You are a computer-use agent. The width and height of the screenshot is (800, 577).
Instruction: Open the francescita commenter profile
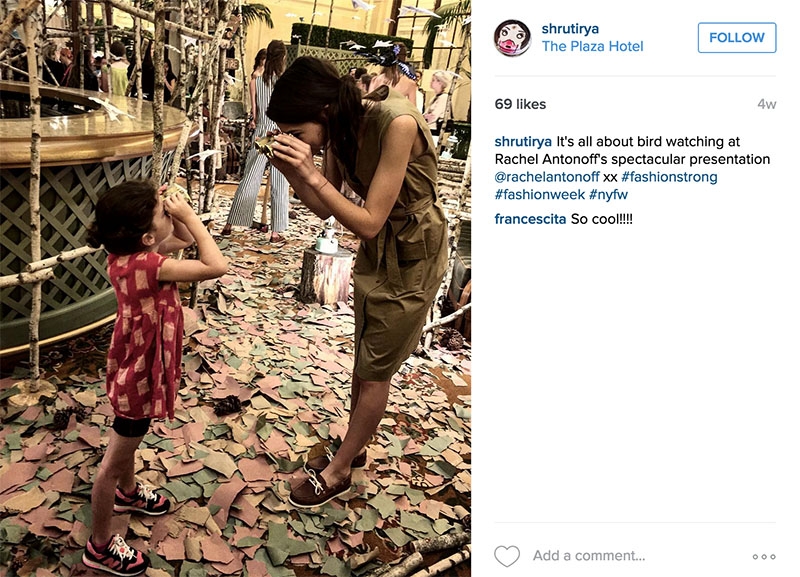point(530,219)
